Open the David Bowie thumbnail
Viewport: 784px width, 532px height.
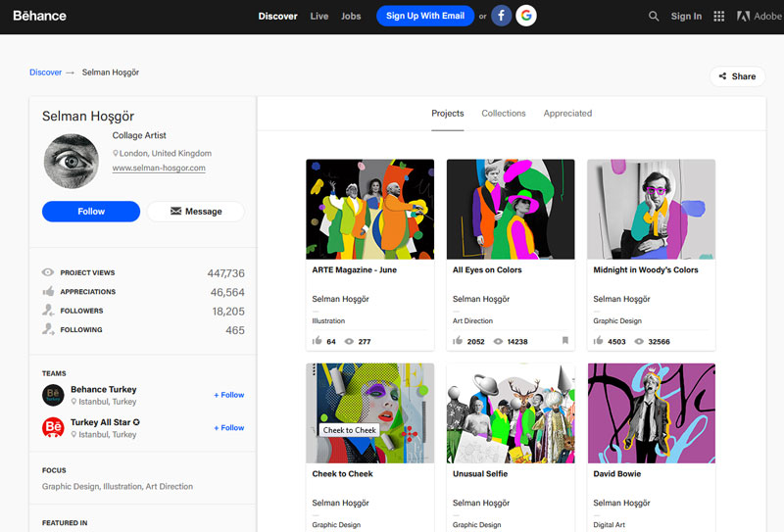(x=651, y=413)
